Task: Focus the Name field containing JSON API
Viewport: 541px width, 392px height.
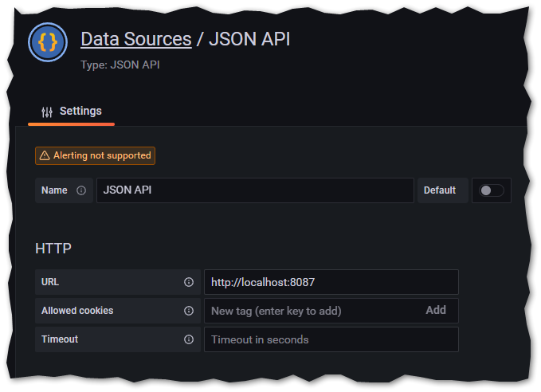Action: (x=255, y=190)
